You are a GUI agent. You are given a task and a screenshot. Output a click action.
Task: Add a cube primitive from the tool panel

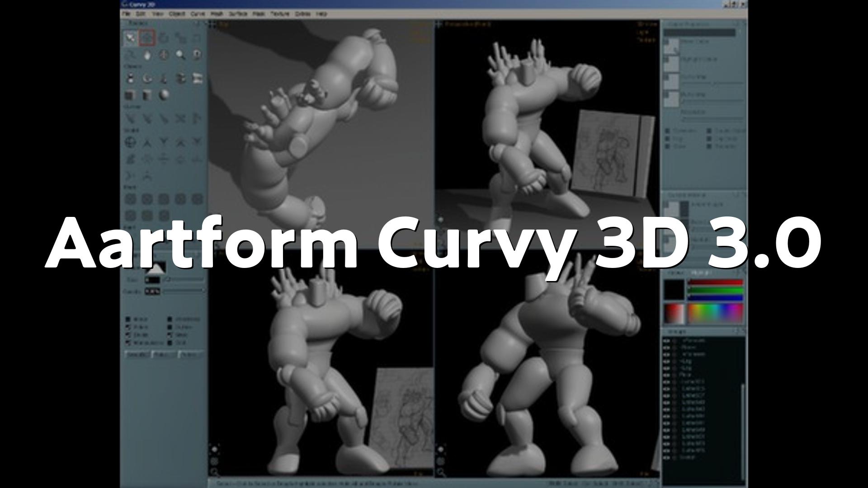130,95
